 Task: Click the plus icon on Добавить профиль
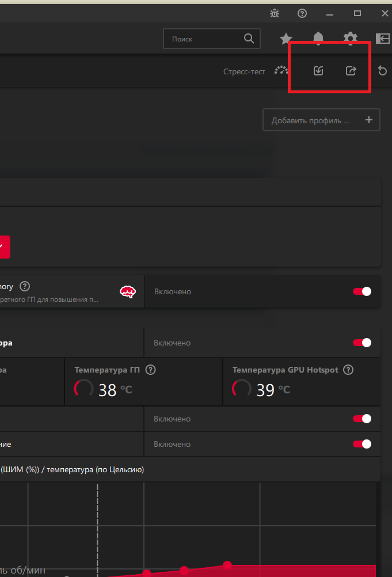(369, 120)
